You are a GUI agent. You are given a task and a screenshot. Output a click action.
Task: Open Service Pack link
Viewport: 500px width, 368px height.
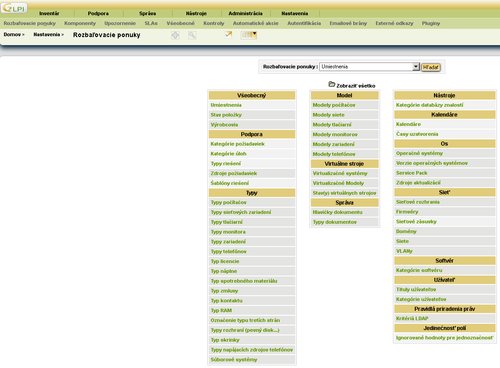click(411, 173)
